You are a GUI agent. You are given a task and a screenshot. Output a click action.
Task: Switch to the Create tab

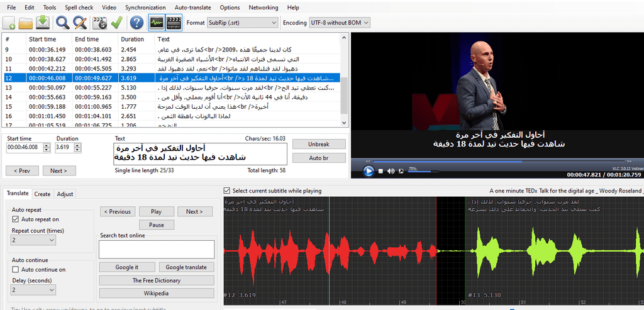pos(42,194)
